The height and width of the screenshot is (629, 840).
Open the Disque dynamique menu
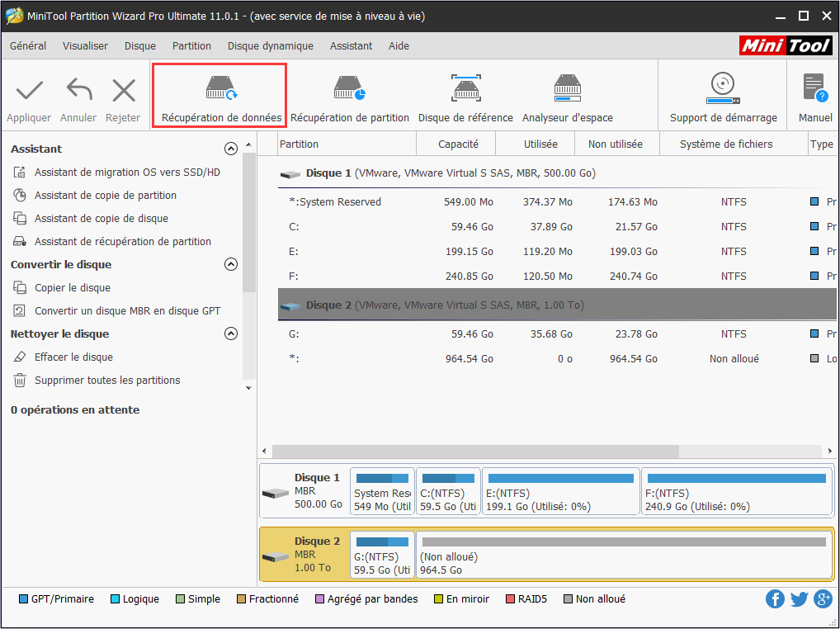click(271, 46)
